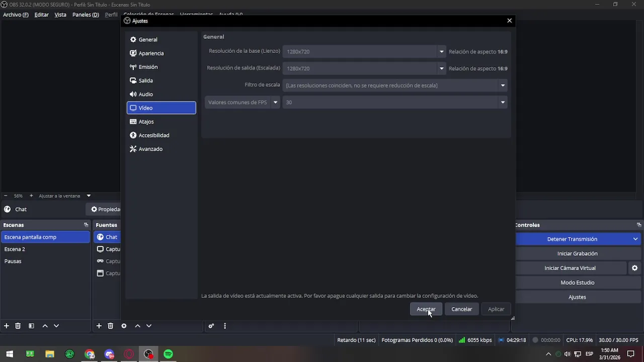Move source up
The width and height of the screenshot is (644, 362).
137,326
